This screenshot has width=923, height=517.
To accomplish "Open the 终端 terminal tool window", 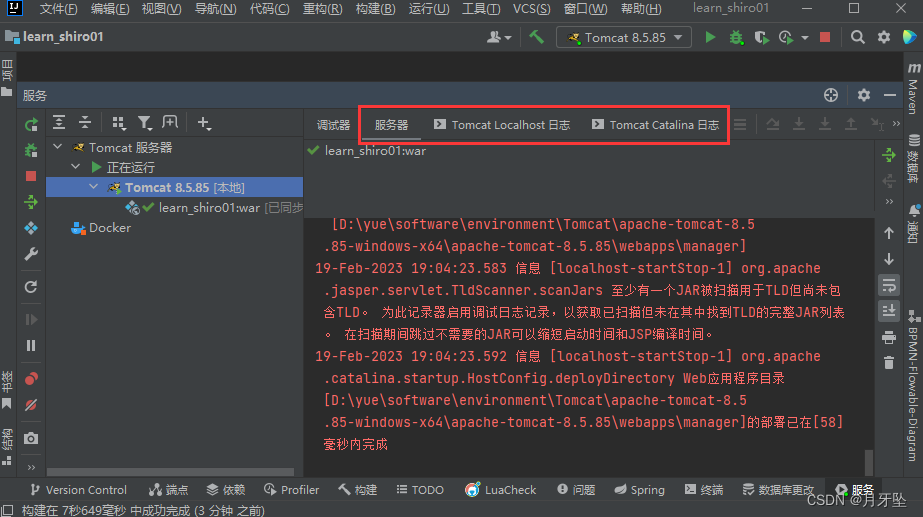I will [x=704, y=490].
